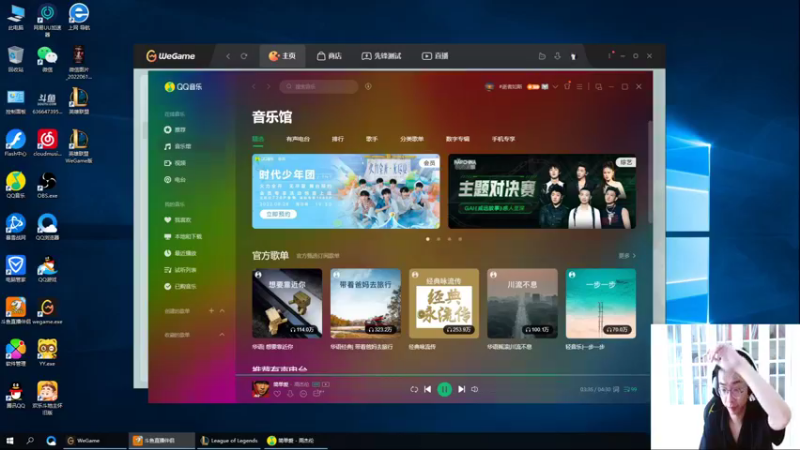
Task: Go back in QQ音乐 navigation
Action: (x=254, y=87)
